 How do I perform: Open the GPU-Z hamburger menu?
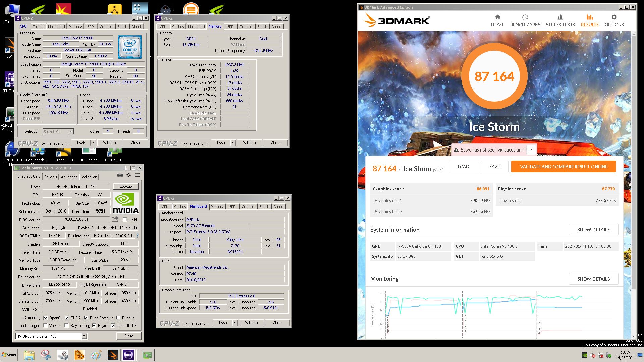(x=137, y=175)
